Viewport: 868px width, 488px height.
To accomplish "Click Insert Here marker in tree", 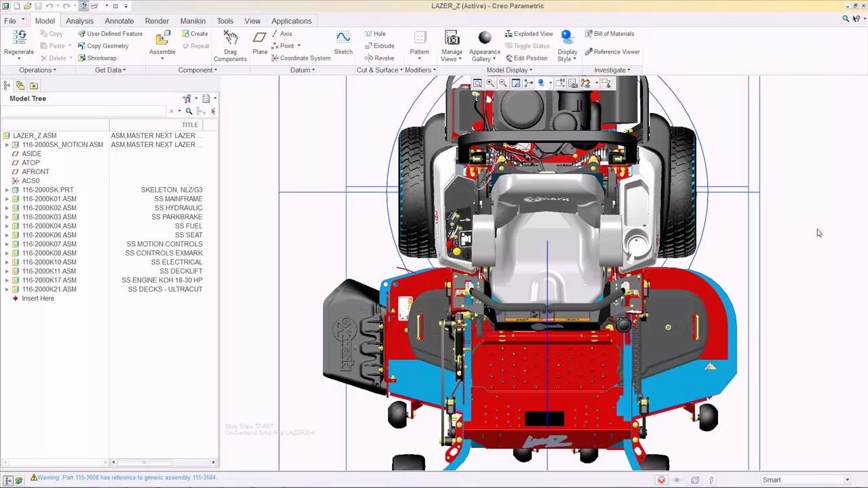I will click(x=38, y=298).
